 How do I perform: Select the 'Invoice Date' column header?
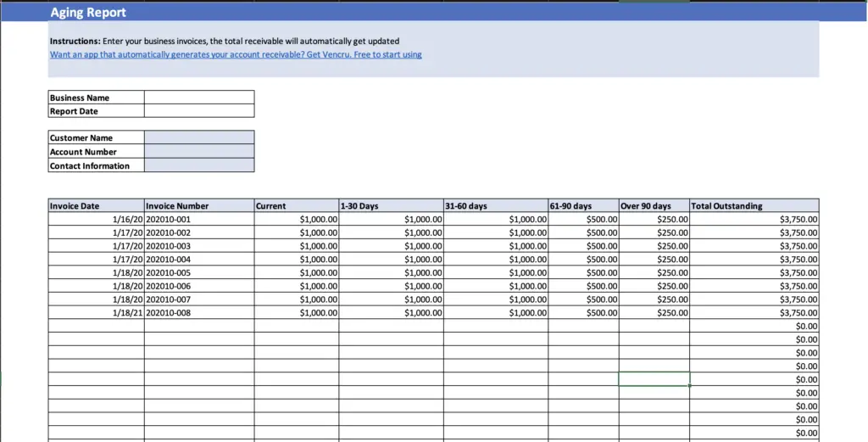[x=97, y=205]
